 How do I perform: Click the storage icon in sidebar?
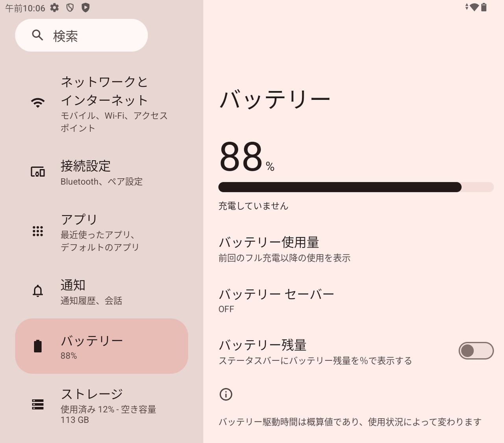click(x=38, y=404)
